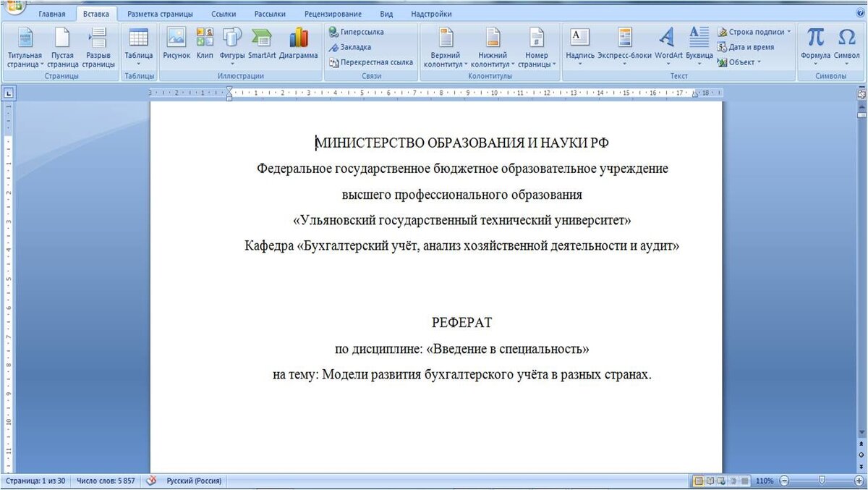This screenshot has height=490, width=868.
Task: Open the Символ dropdown arrow
Action: point(846,64)
